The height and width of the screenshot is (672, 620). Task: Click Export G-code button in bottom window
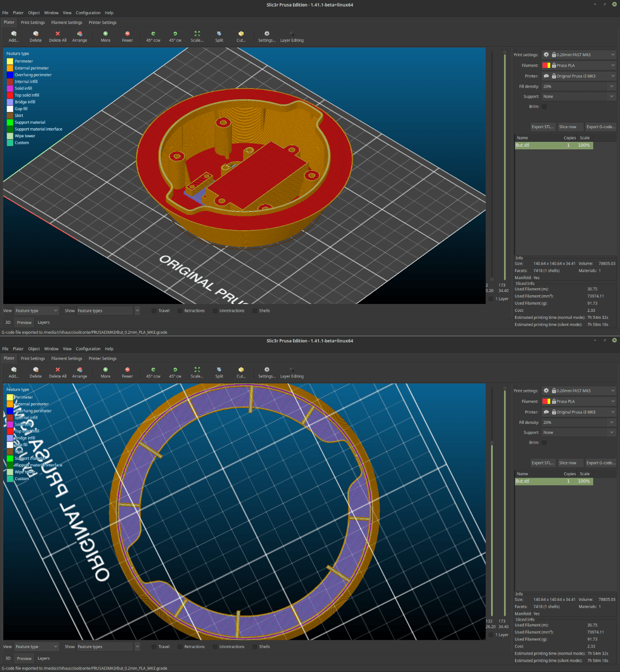click(x=601, y=463)
